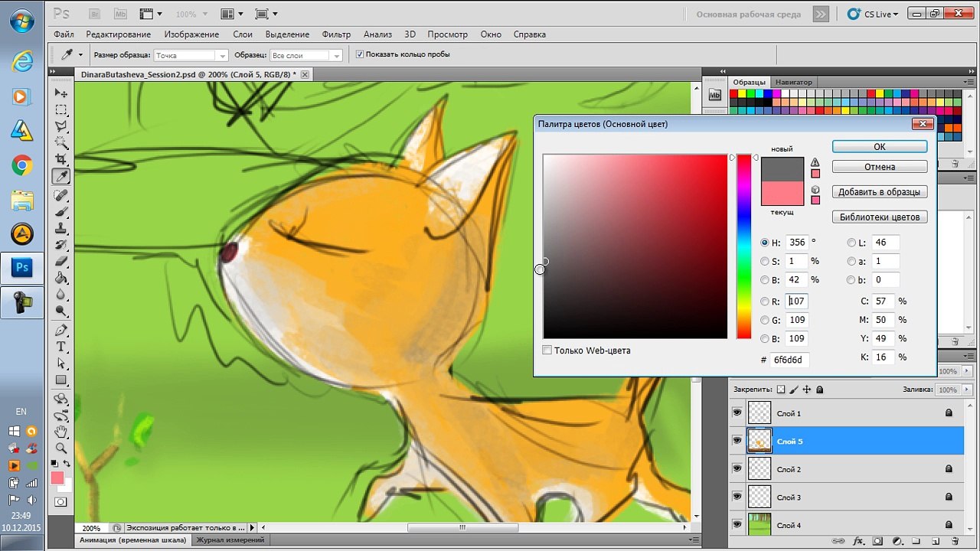Click the current (текущ) pink color swatch
The height and width of the screenshot is (551, 980).
pos(782,194)
